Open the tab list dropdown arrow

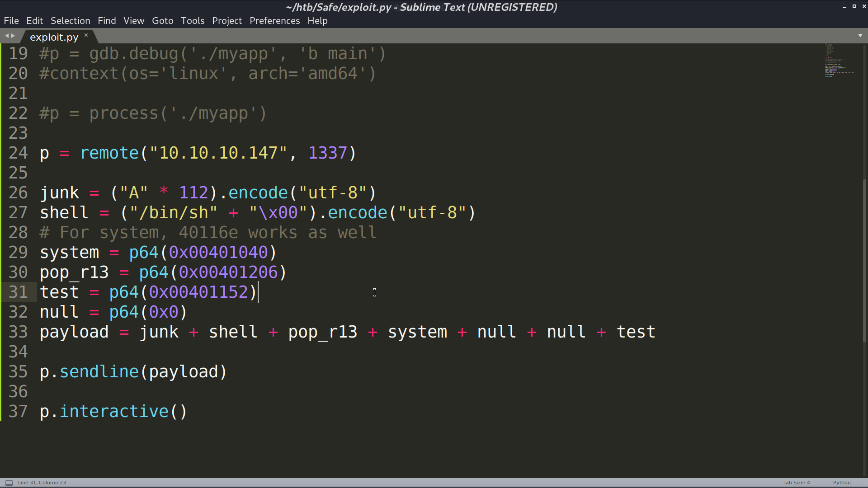860,36
